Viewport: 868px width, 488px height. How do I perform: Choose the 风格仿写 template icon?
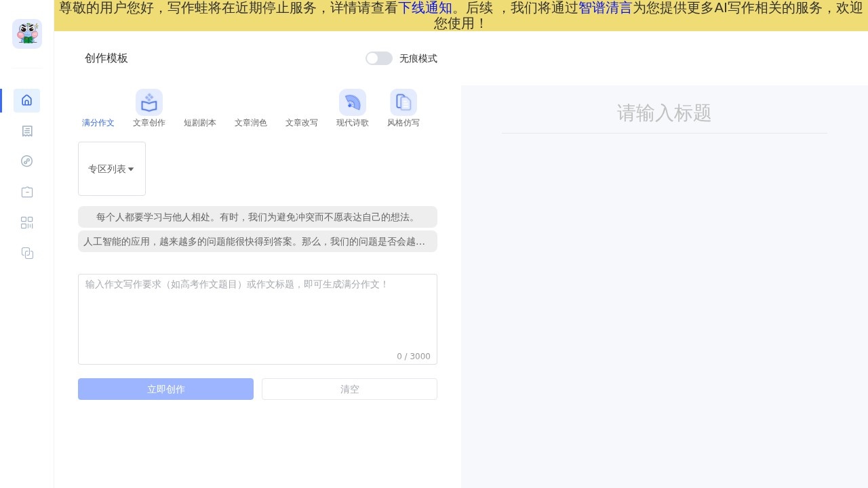403,102
